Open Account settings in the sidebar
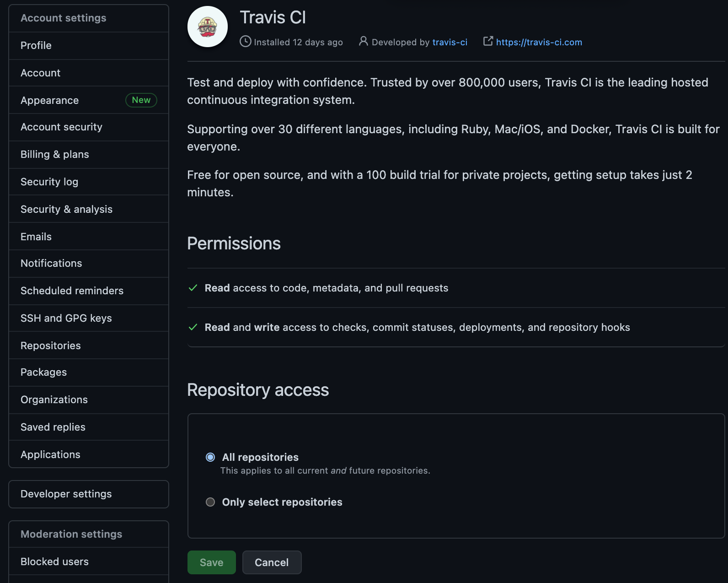This screenshot has height=583, width=728. pos(64,18)
